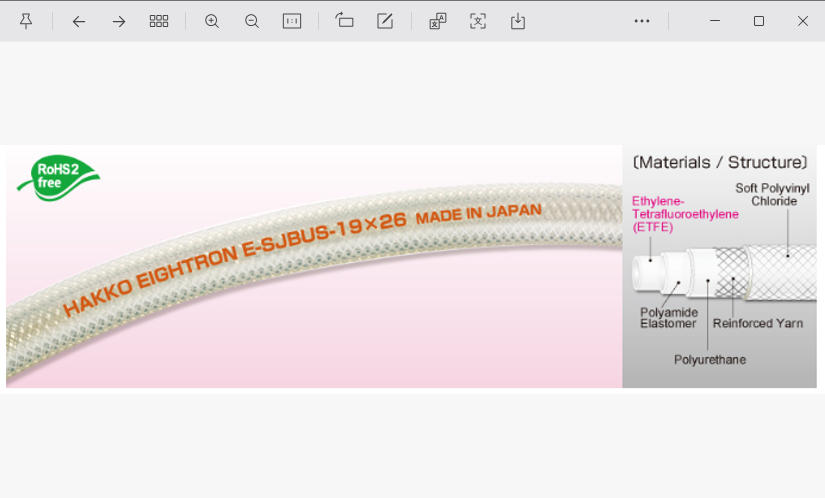Pin the image viewer window on top
The height and width of the screenshot is (498, 825).
[26, 21]
